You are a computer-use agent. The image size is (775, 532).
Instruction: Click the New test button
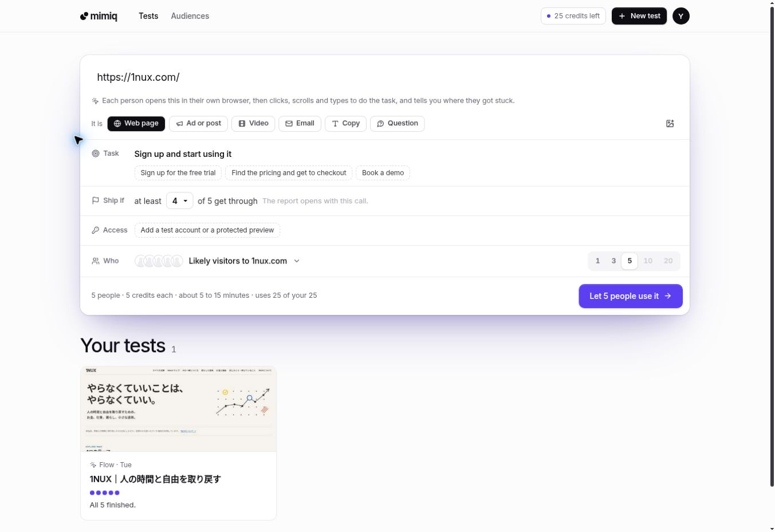point(639,16)
